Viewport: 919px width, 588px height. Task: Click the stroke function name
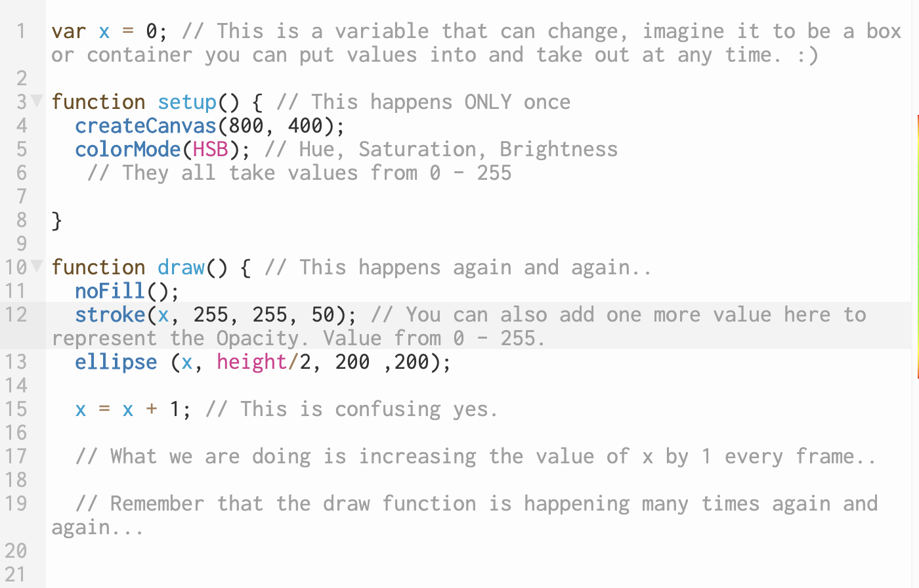tap(110, 314)
